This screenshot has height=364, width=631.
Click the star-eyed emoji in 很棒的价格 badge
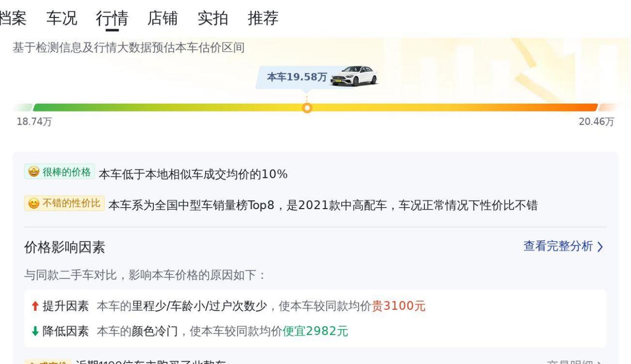pos(34,172)
